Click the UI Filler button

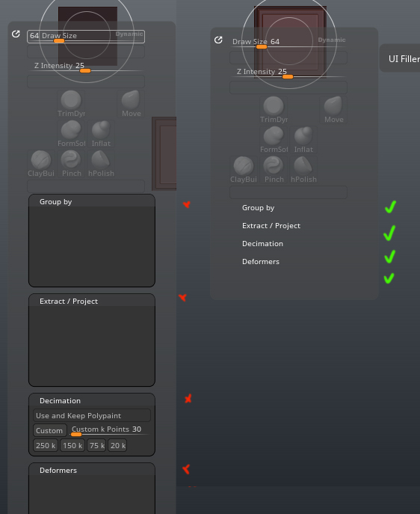click(400, 58)
